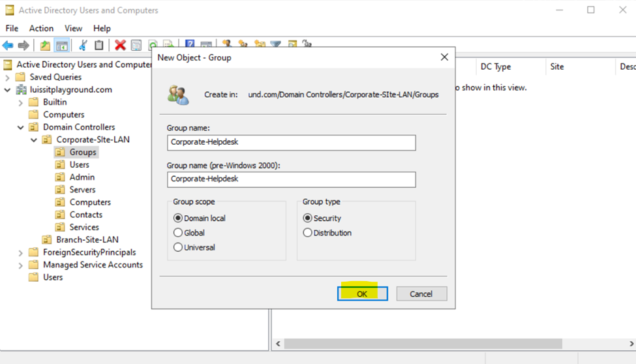
Task: Collapse the luissitplayground.com domain node
Action: pos(7,89)
